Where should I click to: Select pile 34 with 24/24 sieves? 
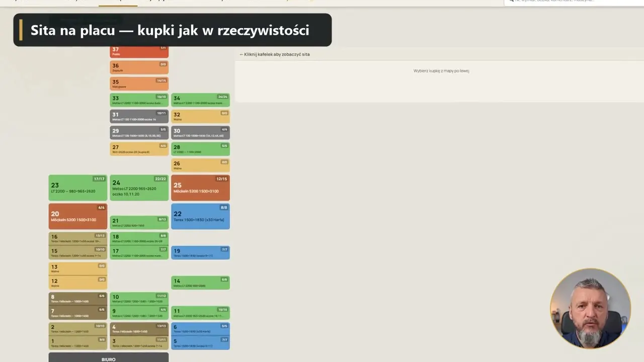(x=200, y=100)
